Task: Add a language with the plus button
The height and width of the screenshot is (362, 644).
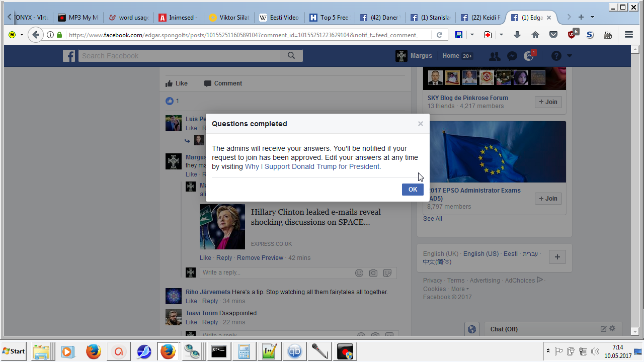Action: pos(557,257)
